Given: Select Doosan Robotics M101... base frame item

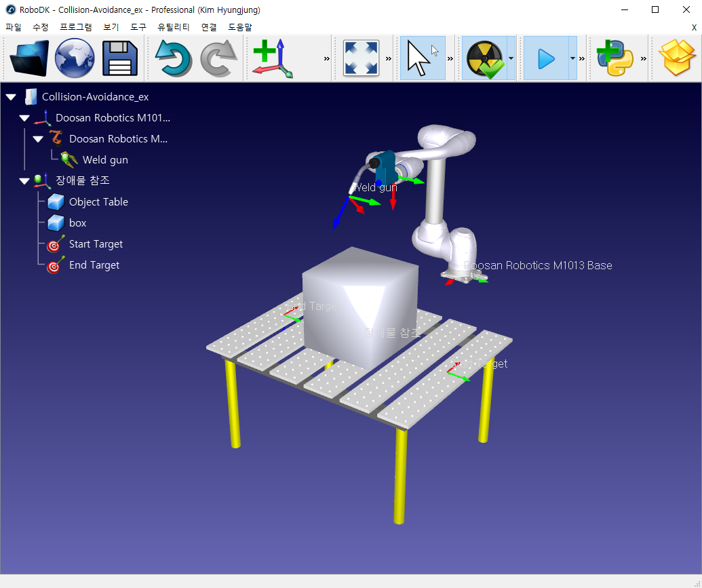Looking at the screenshot, I should pos(113,118).
